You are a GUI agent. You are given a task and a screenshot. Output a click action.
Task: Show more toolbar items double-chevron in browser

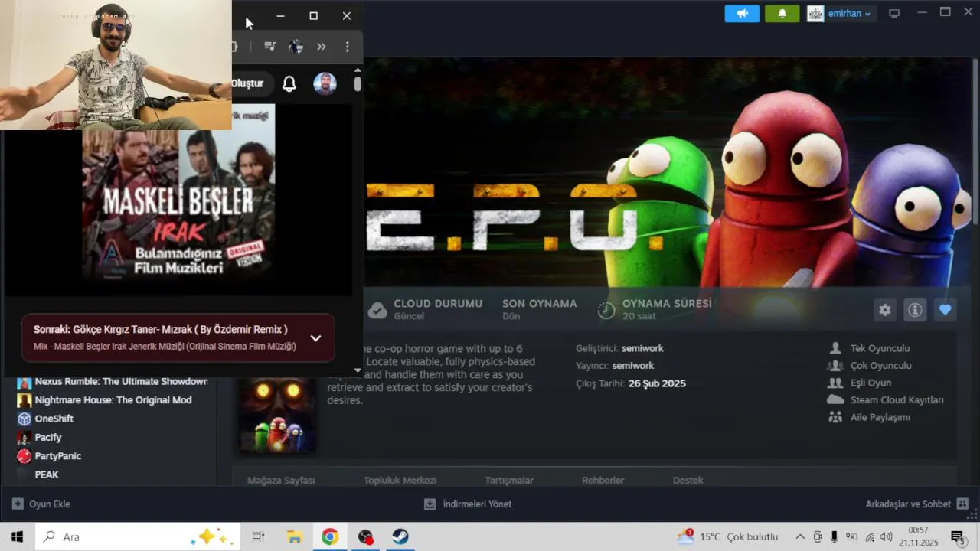[x=322, y=47]
